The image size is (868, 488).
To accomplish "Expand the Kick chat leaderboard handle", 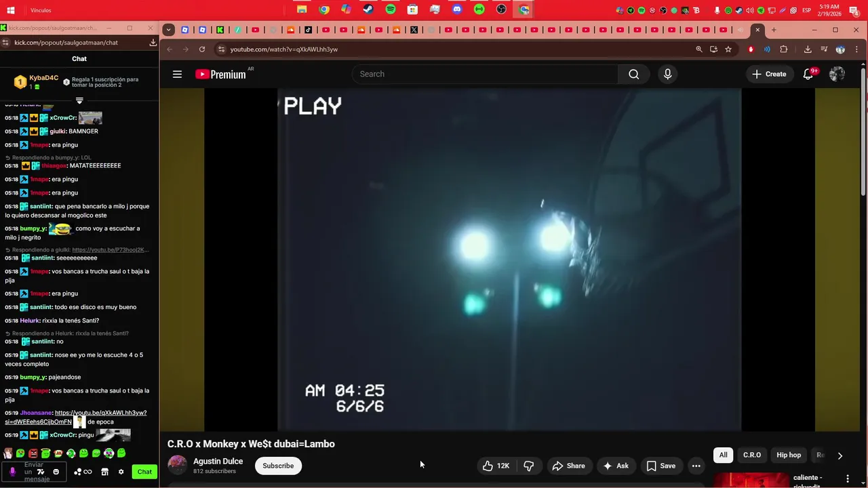I will (x=79, y=100).
